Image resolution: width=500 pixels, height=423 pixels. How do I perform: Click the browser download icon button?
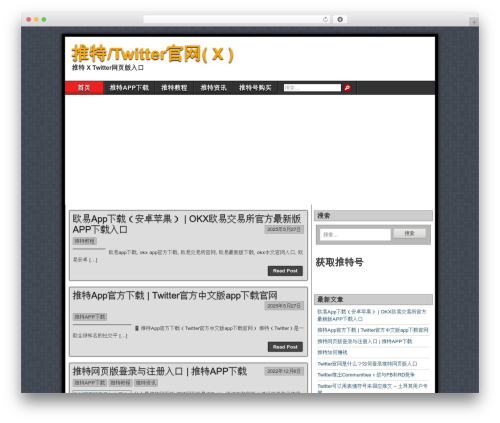pos(340,19)
